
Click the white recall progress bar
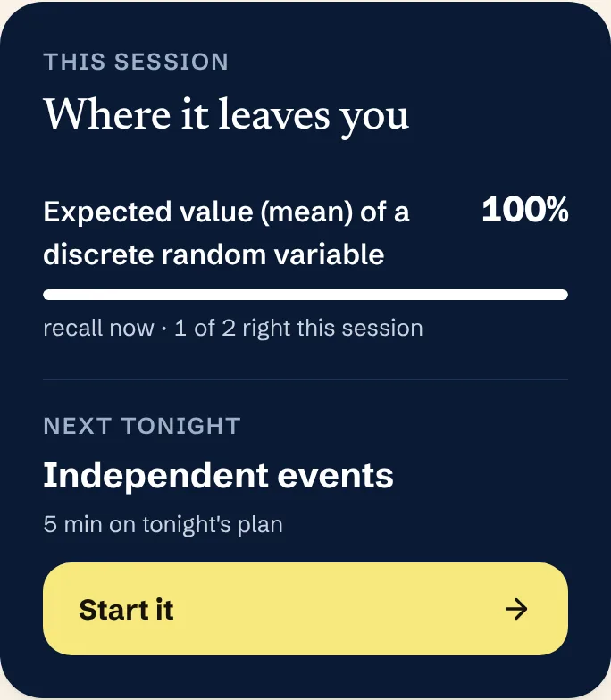point(305,295)
